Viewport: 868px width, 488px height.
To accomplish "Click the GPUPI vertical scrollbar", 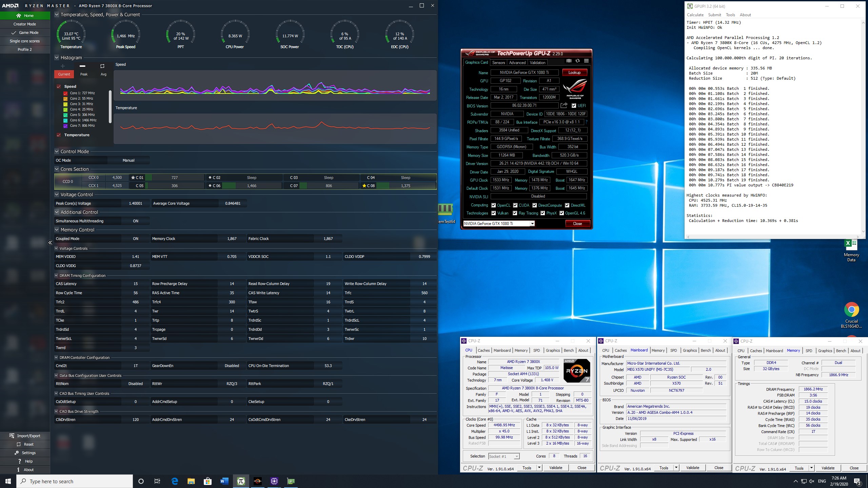I will coord(863,127).
